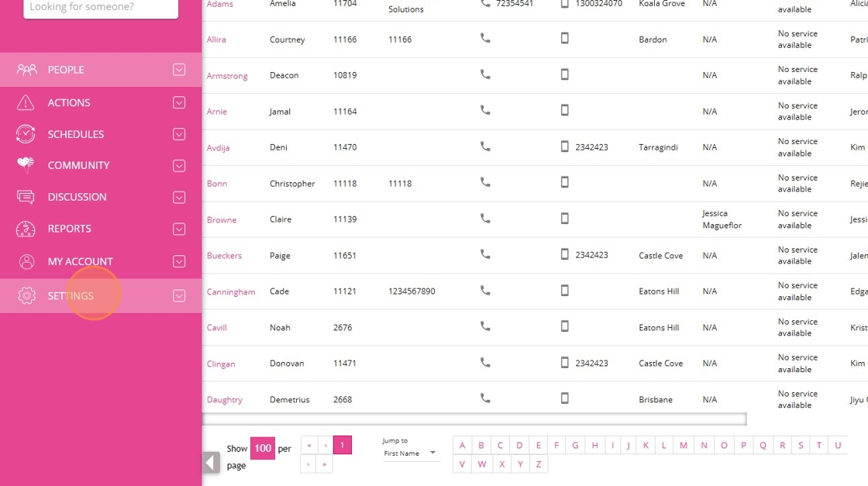Click the Settings gear icon
868x486 pixels.
click(x=26, y=295)
